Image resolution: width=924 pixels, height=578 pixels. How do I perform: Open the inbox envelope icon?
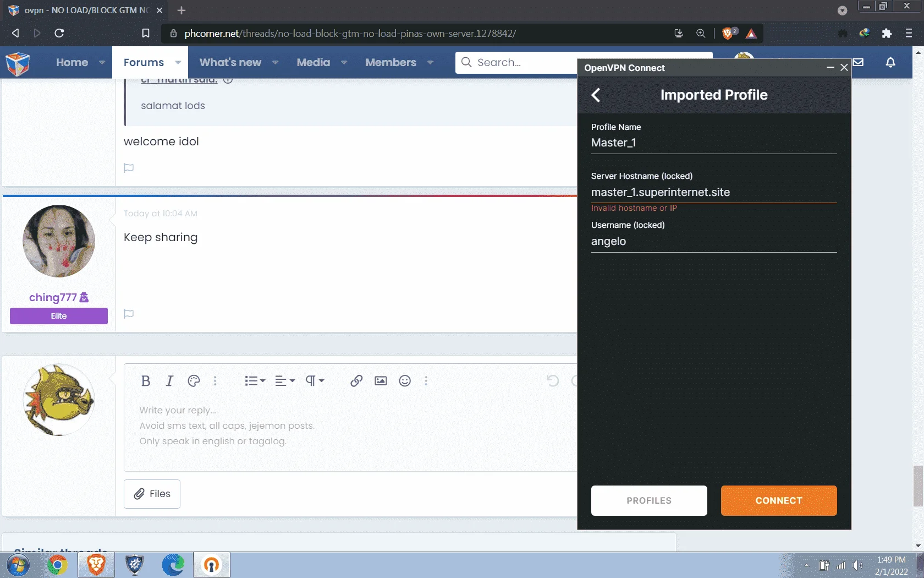[x=858, y=62]
